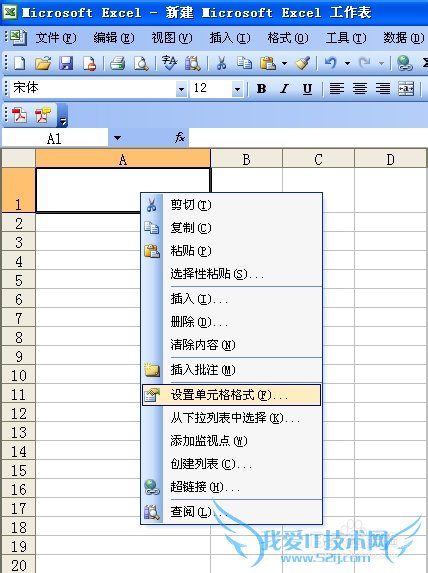Choose 选择性粘贴 in context menu

(231, 274)
